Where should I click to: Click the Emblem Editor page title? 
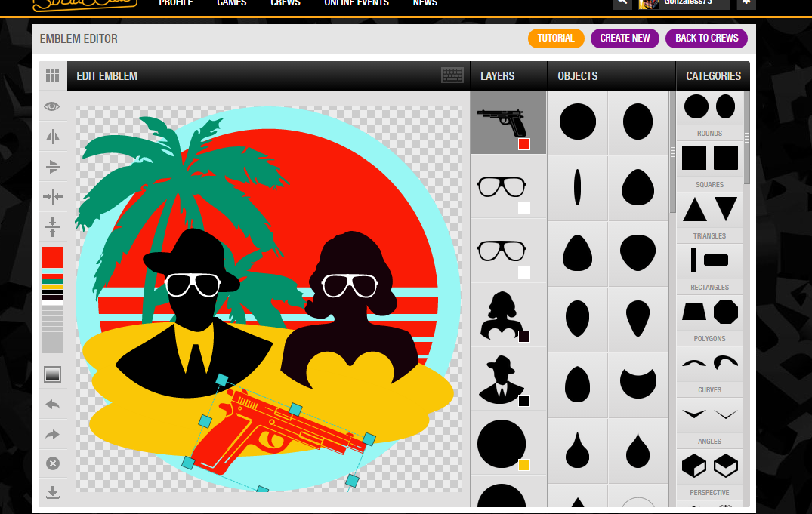point(79,38)
